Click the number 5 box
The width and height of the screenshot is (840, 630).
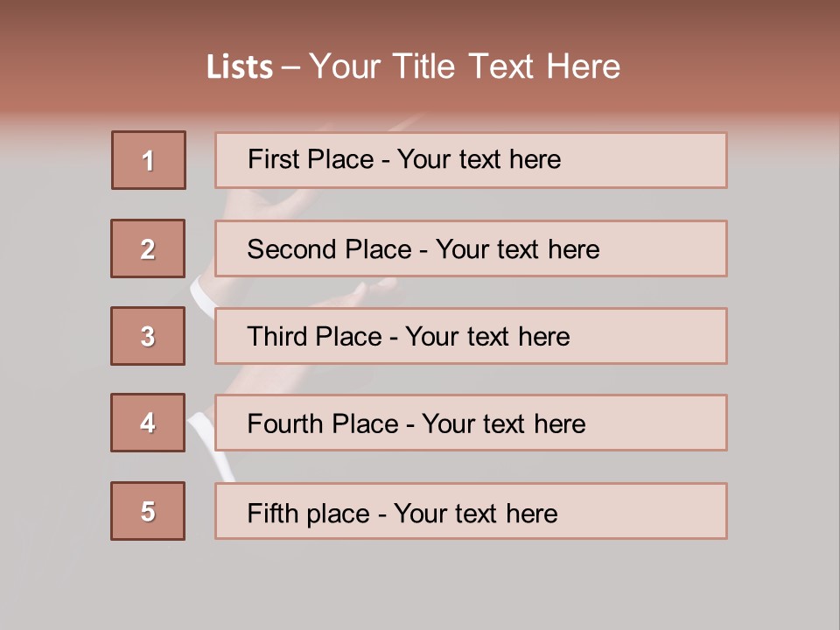(148, 511)
